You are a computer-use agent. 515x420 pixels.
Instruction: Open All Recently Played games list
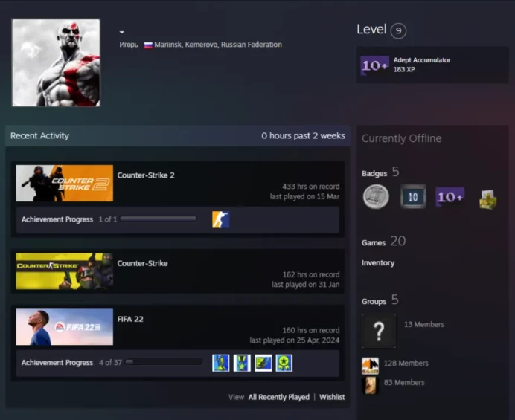pos(278,398)
